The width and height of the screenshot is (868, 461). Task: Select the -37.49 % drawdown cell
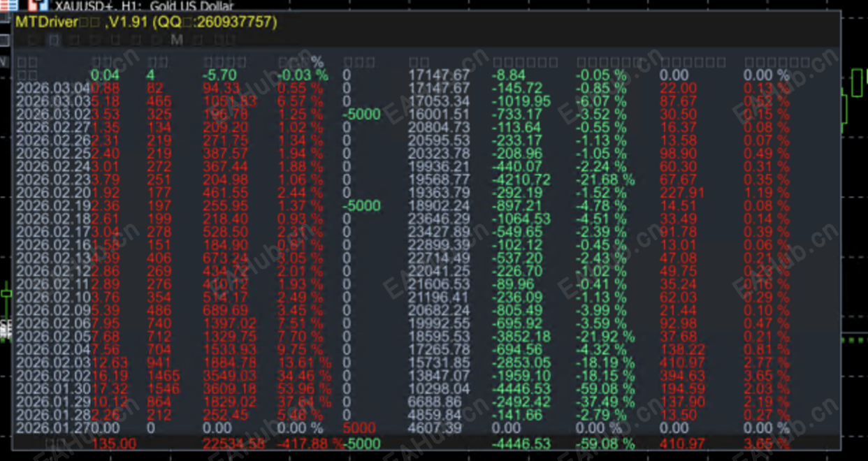[x=605, y=402]
